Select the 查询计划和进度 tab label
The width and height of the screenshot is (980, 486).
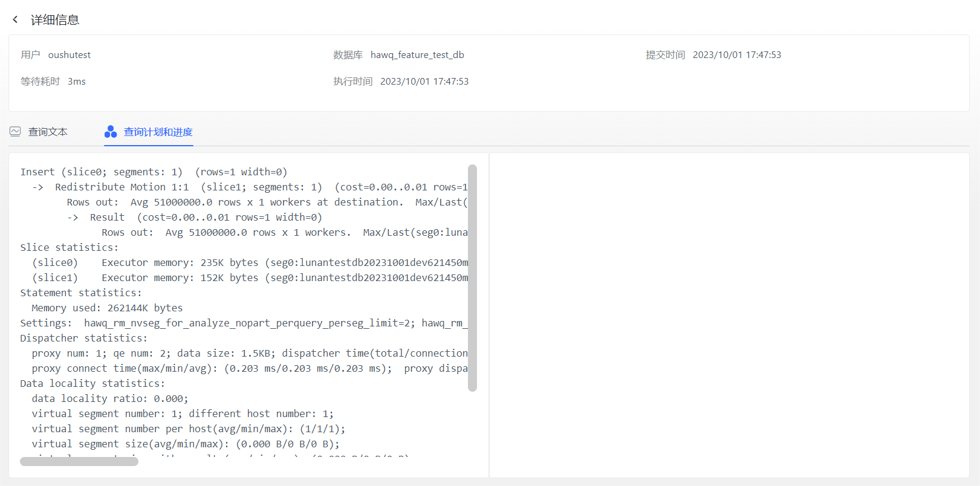coord(158,132)
